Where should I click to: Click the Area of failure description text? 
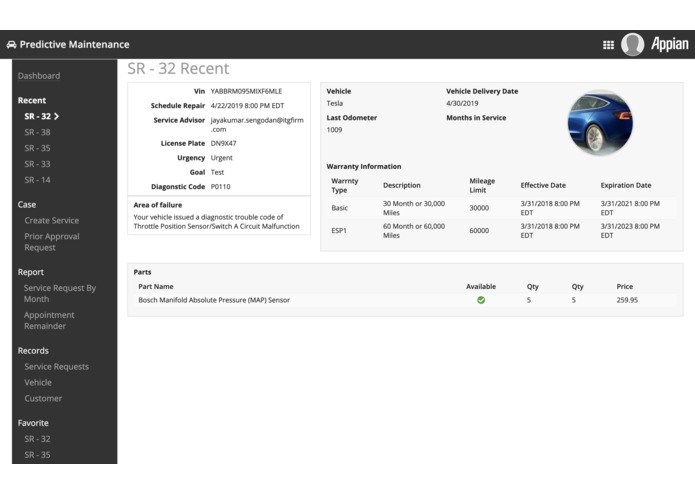coord(216,222)
